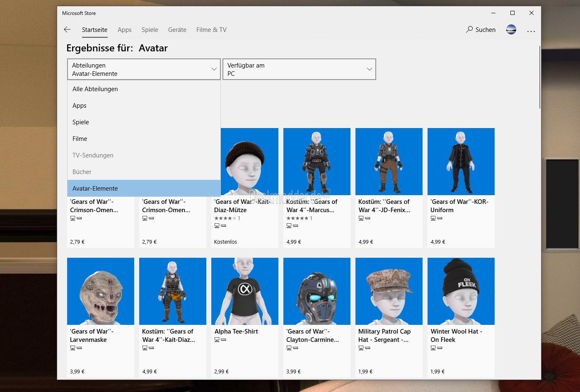This screenshot has width=580, height=392.
Task: Open the Kait-Diaz costume thumbnail
Action: point(173,291)
